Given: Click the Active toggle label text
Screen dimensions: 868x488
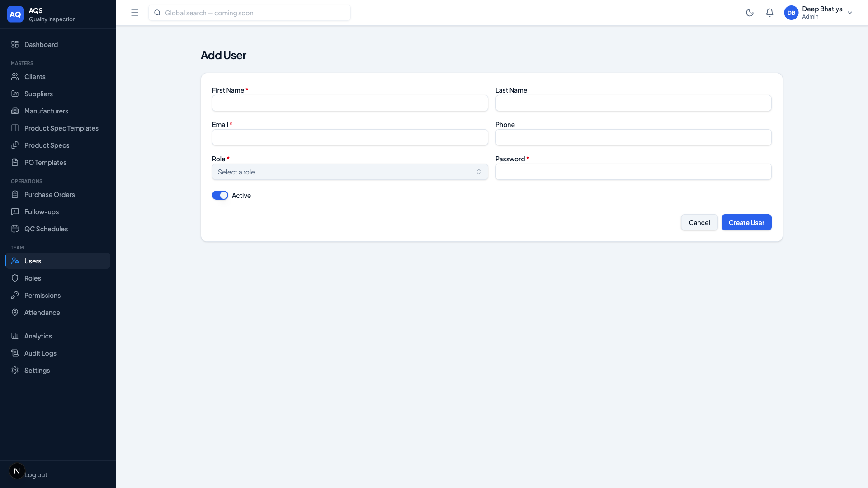Looking at the screenshot, I should [x=241, y=195].
